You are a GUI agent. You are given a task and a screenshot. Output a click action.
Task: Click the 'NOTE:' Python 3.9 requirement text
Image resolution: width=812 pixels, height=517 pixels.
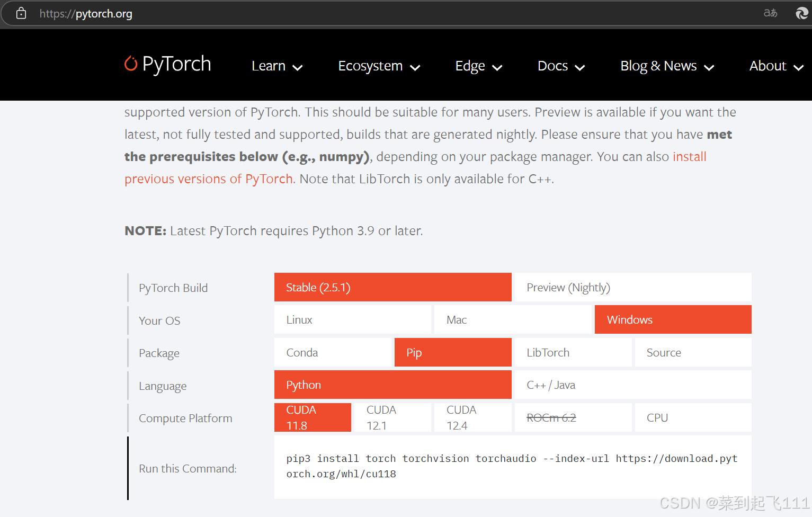274,231
